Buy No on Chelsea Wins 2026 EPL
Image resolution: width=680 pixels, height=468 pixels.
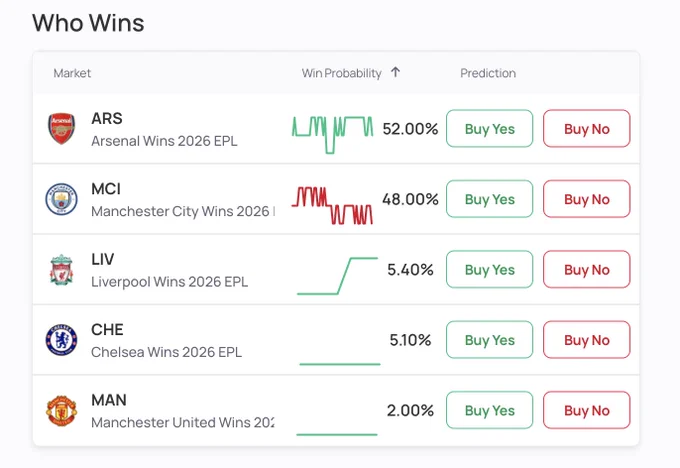pyautogui.click(x=586, y=340)
